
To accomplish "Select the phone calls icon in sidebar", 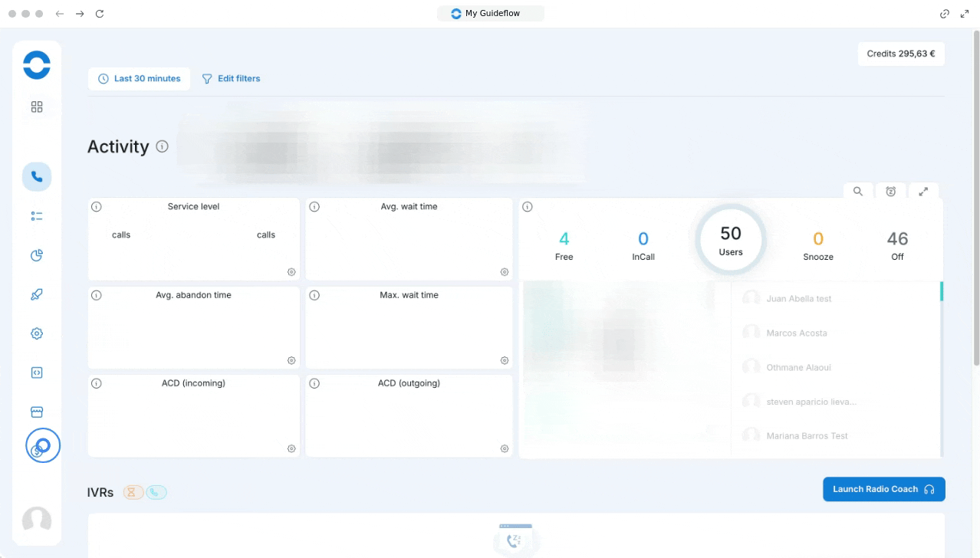I will pos(37,177).
